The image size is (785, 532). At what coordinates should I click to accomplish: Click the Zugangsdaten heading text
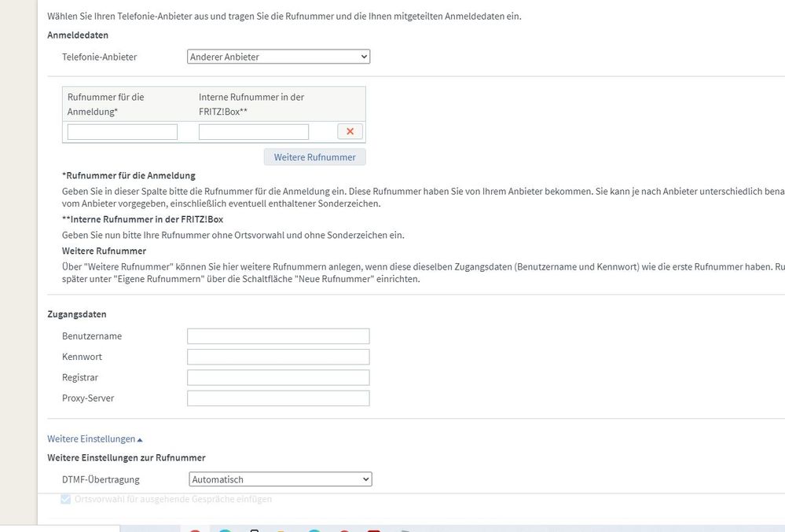[76, 314]
